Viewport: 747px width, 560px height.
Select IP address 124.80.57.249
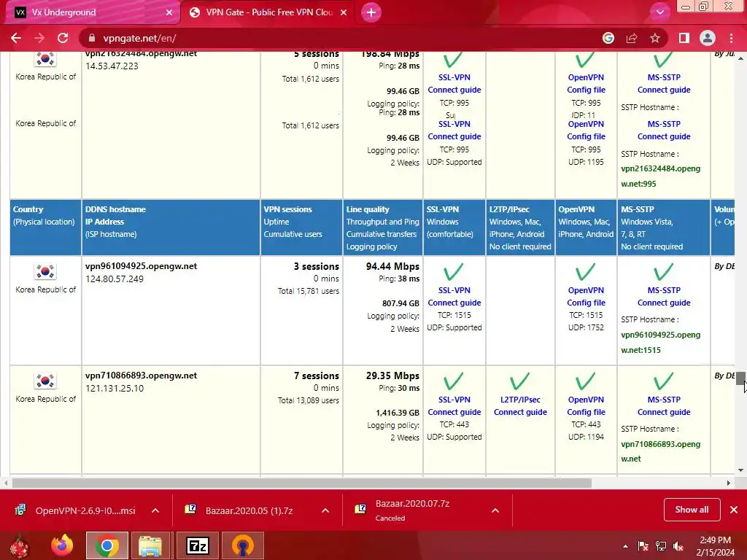tap(115, 279)
